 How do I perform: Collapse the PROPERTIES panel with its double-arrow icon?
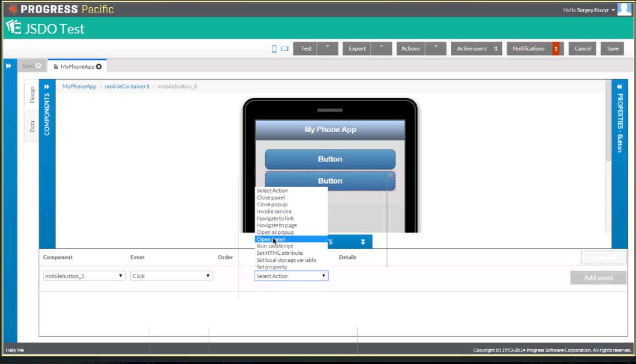coord(620,86)
